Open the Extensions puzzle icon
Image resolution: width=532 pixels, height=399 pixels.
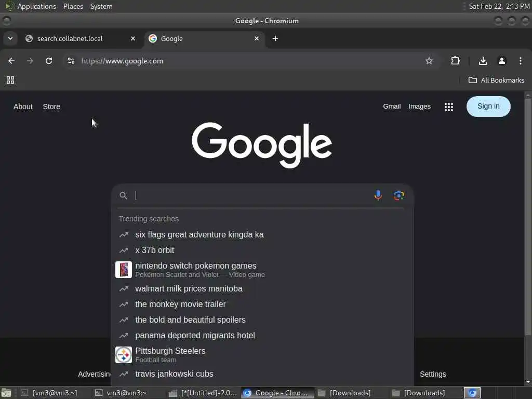(x=455, y=61)
